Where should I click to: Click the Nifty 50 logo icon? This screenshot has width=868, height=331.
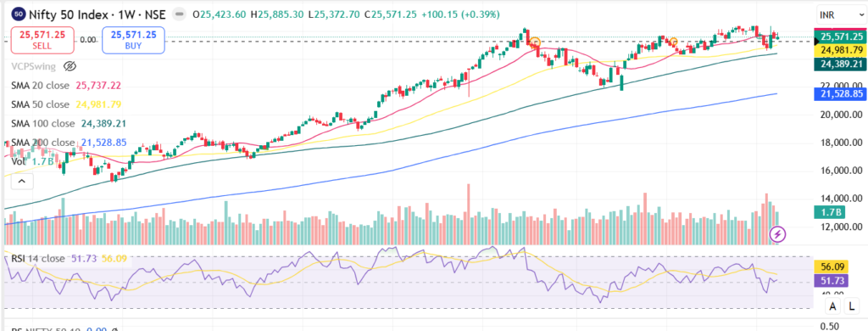pos(19,14)
